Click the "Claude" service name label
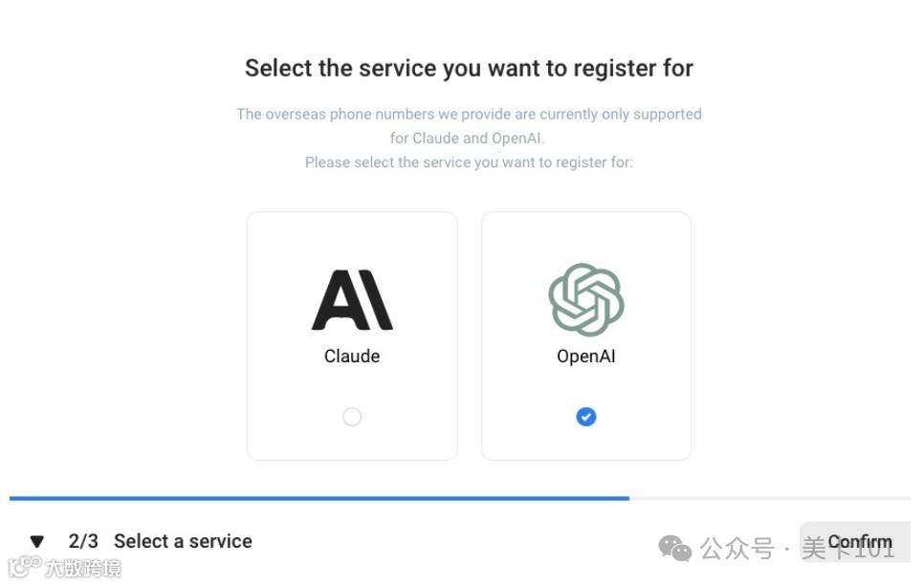Image resolution: width=924 pixels, height=585 pixels. click(352, 357)
